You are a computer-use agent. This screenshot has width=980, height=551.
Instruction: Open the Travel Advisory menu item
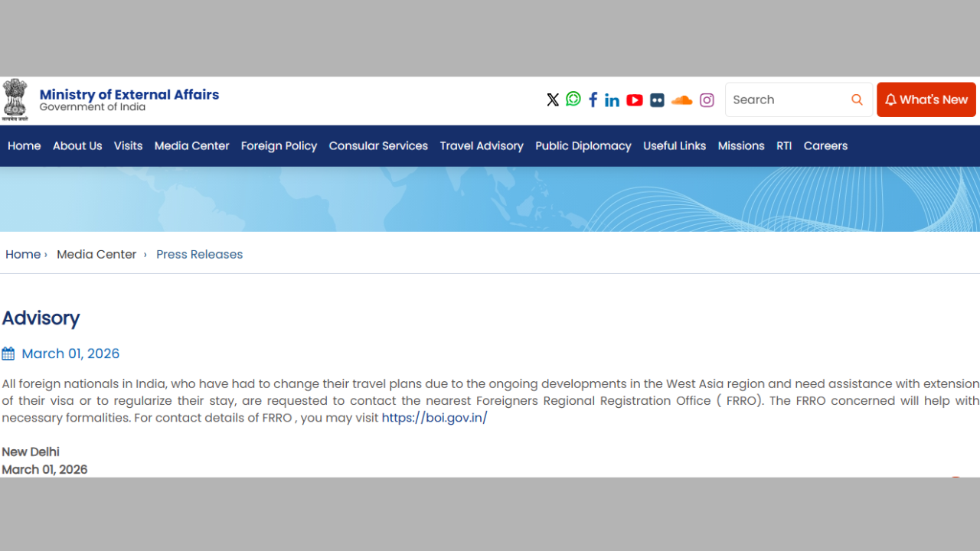[x=482, y=146]
